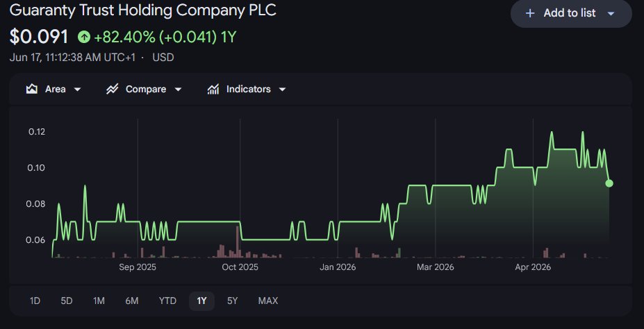
Task: Click the $0.091 price value
Action: pyautogui.click(x=39, y=37)
